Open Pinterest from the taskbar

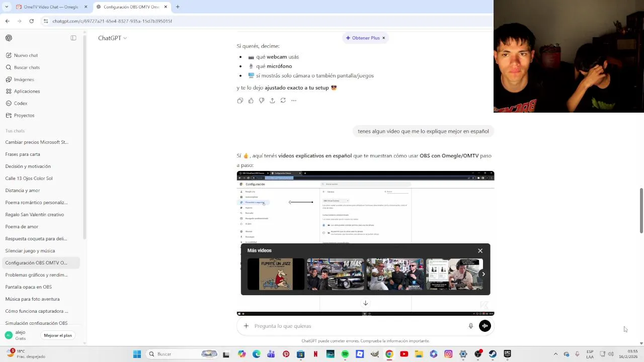[286, 354]
